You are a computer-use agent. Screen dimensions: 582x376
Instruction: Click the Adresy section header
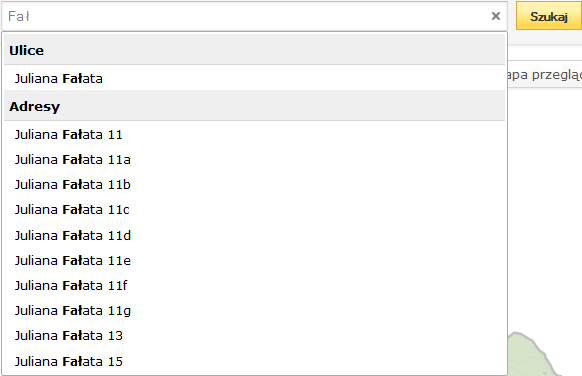(254, 107)
